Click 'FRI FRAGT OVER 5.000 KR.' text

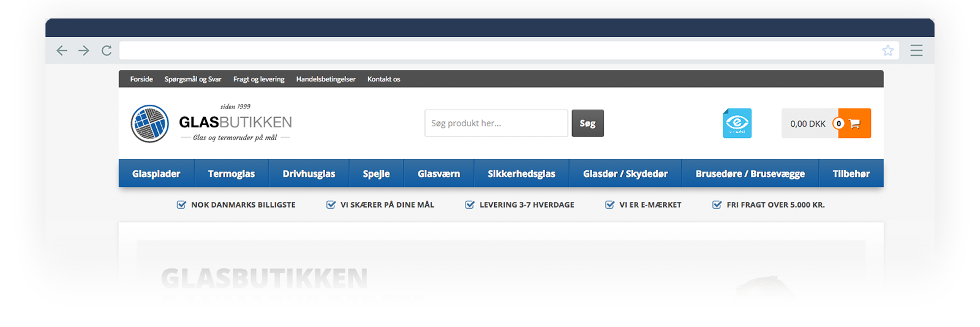776,205
